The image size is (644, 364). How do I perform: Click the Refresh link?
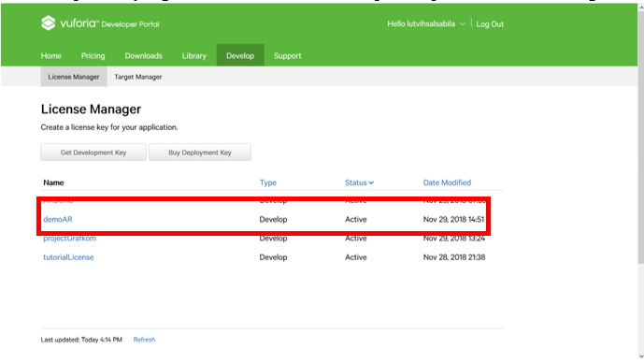[x=144, y=340]
